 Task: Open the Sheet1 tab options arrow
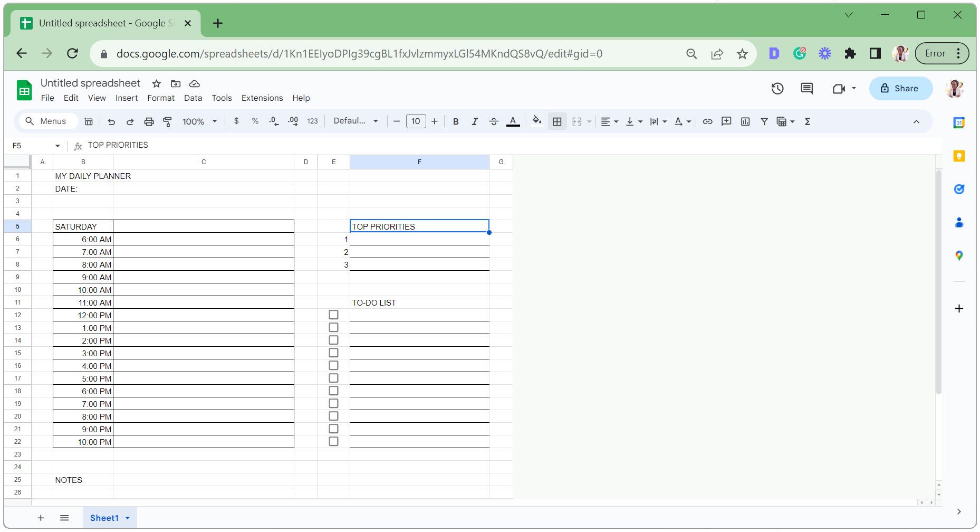pos(128,518)
